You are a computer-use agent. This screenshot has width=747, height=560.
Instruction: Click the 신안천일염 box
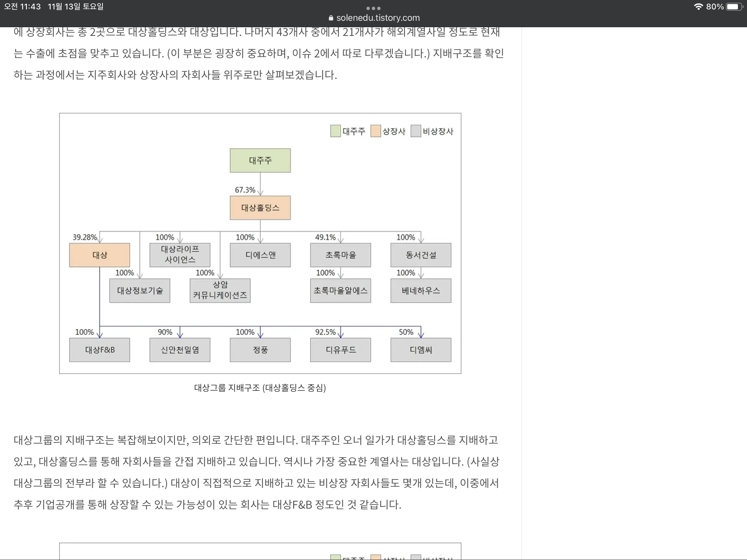(180, 350)
